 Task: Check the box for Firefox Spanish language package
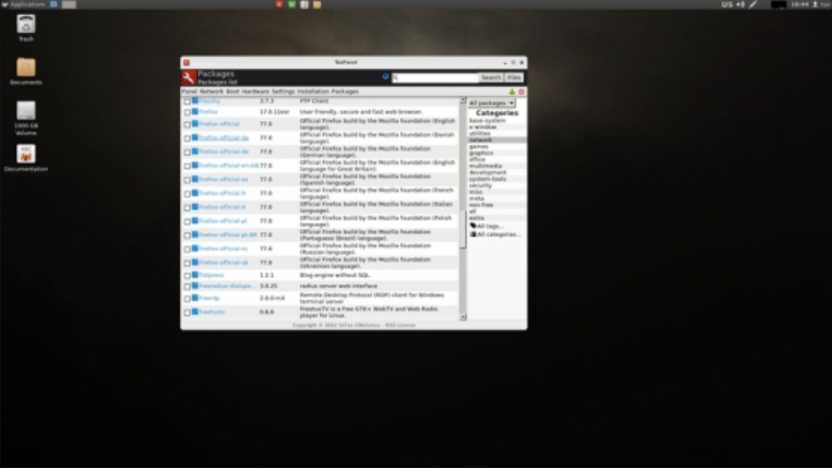tap(187, 180)
